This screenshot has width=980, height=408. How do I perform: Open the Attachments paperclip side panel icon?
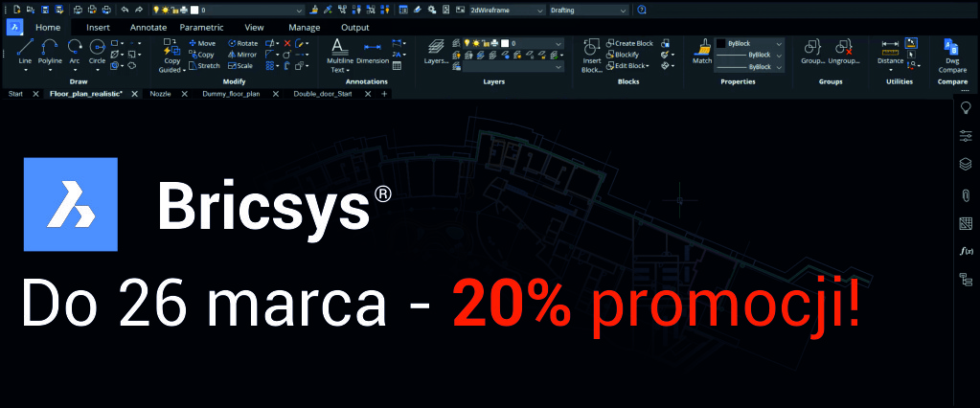[x=966, y=194]
